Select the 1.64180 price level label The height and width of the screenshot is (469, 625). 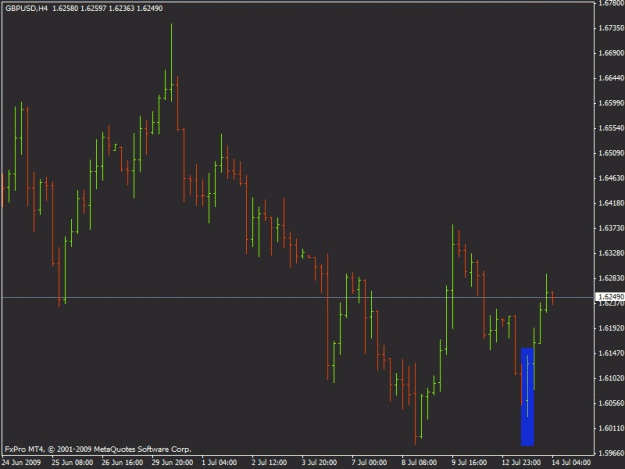point(611,204)
